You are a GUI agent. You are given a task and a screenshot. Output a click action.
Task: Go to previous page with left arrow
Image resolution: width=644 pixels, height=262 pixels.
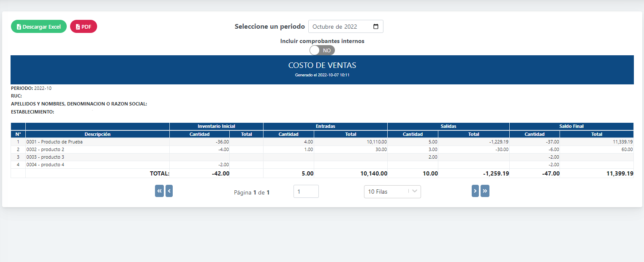pyautogui.click(x=169, y=191)
